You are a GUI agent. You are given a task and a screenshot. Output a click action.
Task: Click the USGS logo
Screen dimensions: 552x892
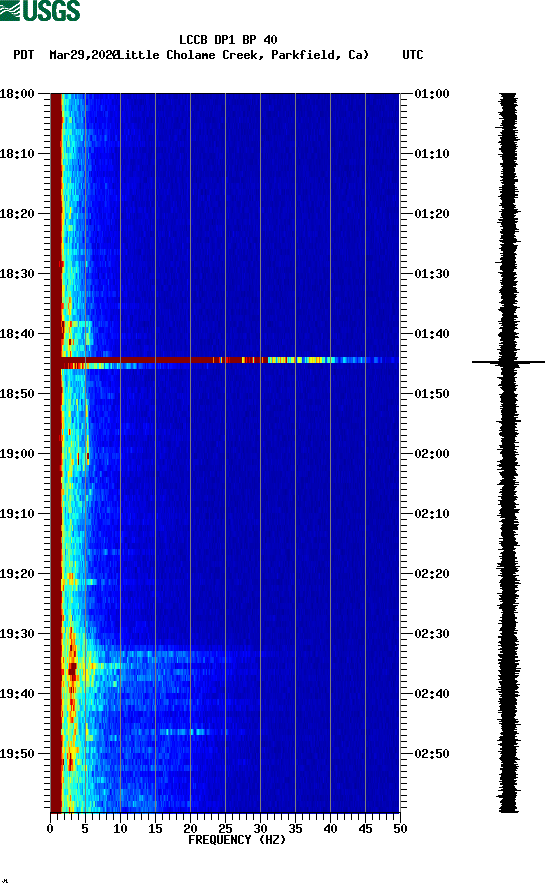point(40,10)
